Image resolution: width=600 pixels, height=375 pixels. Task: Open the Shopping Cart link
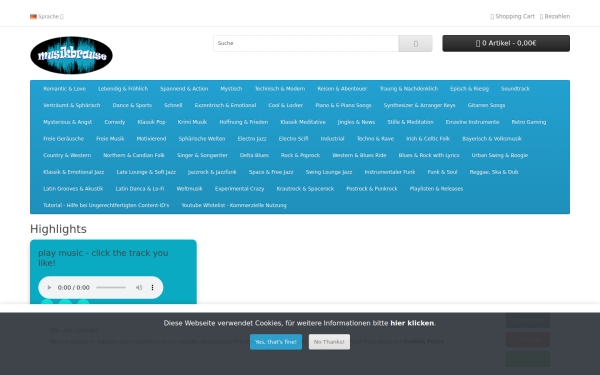tap(512, 16)
